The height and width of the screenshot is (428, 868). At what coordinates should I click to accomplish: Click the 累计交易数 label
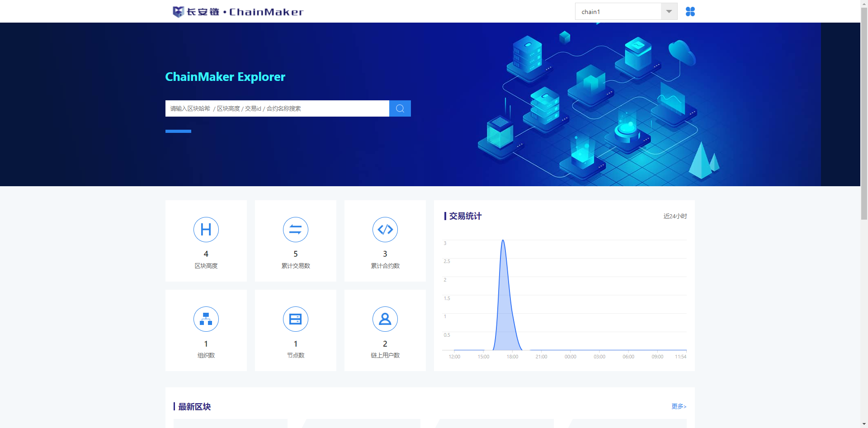[296, 266]
